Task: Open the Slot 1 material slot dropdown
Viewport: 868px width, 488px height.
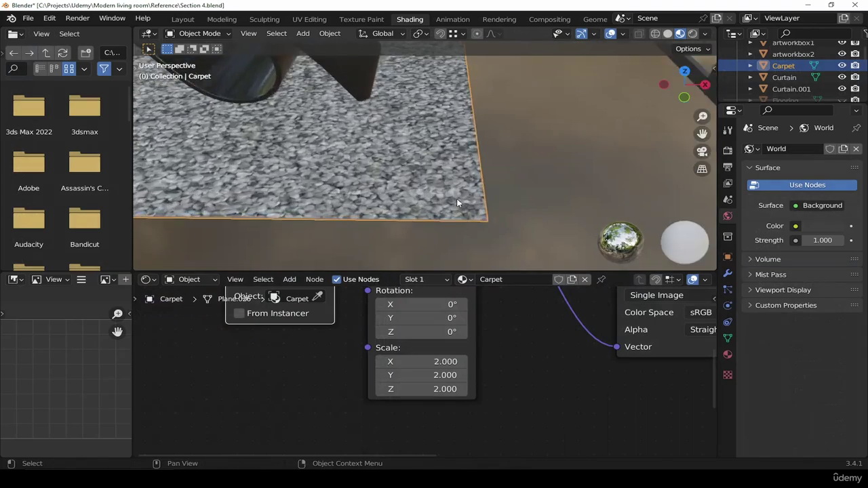Action: pyautogui.click(x=427, y=279)
